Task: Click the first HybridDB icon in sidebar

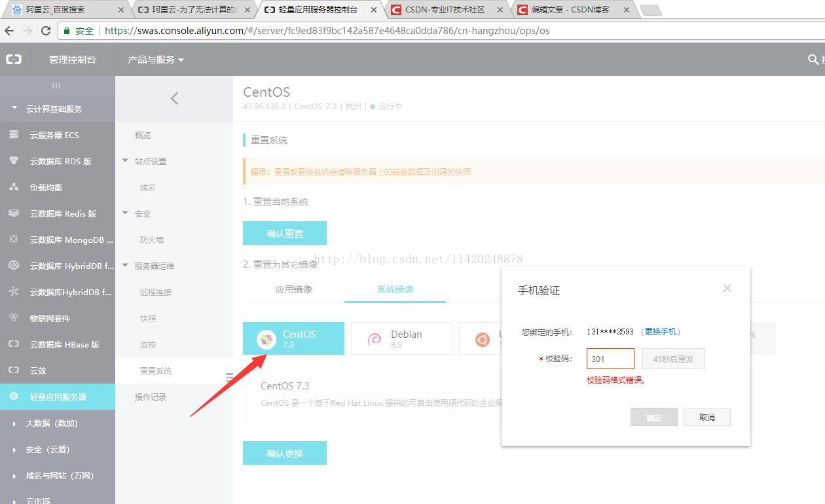Action: pyautogui.click(x=14, y=266)
